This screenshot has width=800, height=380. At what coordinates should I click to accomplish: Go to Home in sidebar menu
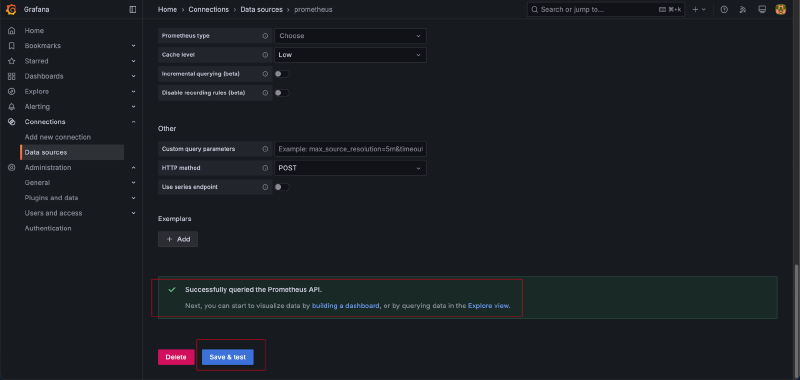click(34, 31)
